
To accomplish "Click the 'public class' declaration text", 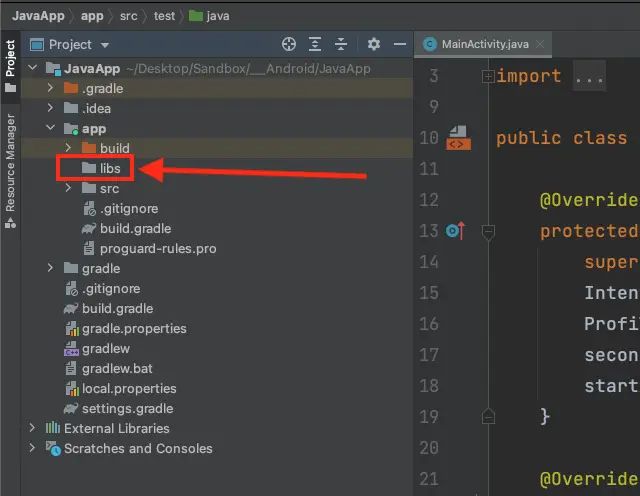I will [562, 138].
